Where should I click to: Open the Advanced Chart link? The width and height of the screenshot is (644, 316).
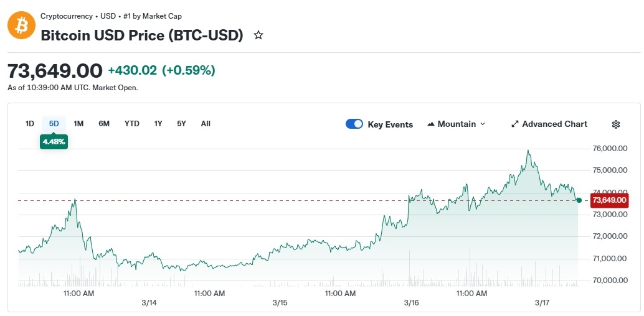coord(554,124)
